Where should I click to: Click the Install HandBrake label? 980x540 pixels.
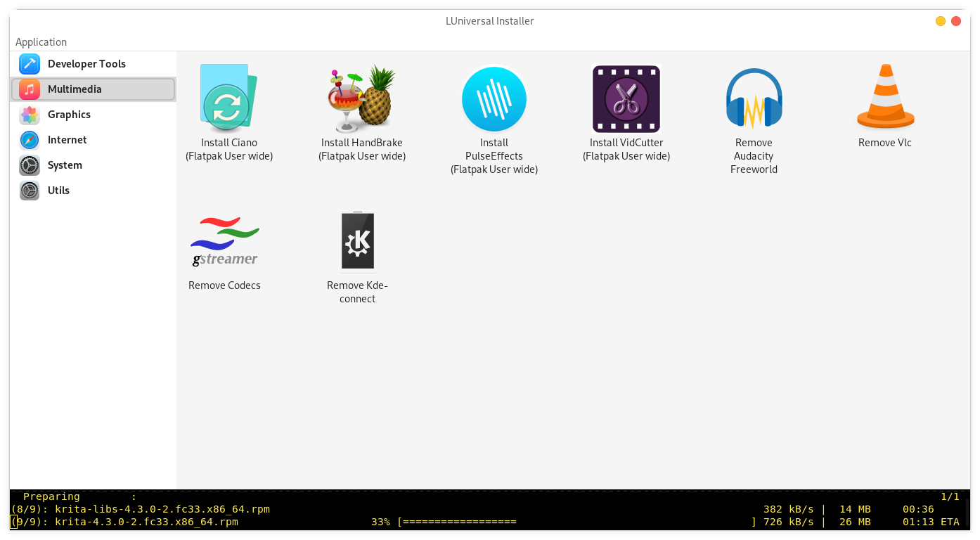[x=362, y=149]
